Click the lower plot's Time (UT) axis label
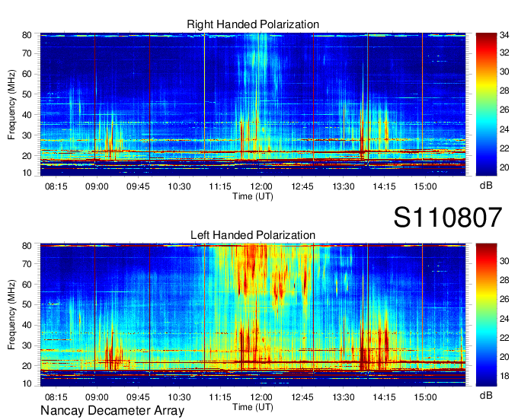 253,407
